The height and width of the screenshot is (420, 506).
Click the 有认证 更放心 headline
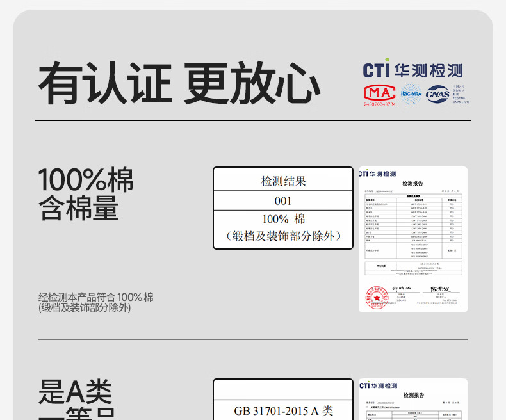click(179, 84)
